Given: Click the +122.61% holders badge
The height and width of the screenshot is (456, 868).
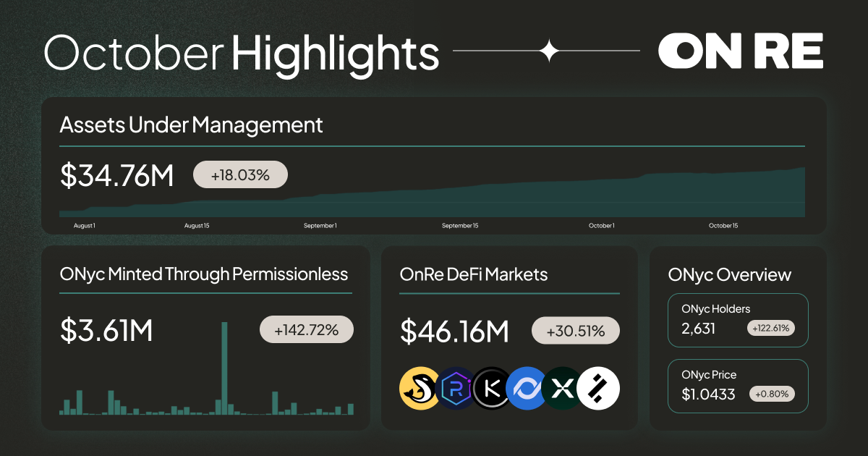Looking at the screenshot, I should click(x=771, y=328).
